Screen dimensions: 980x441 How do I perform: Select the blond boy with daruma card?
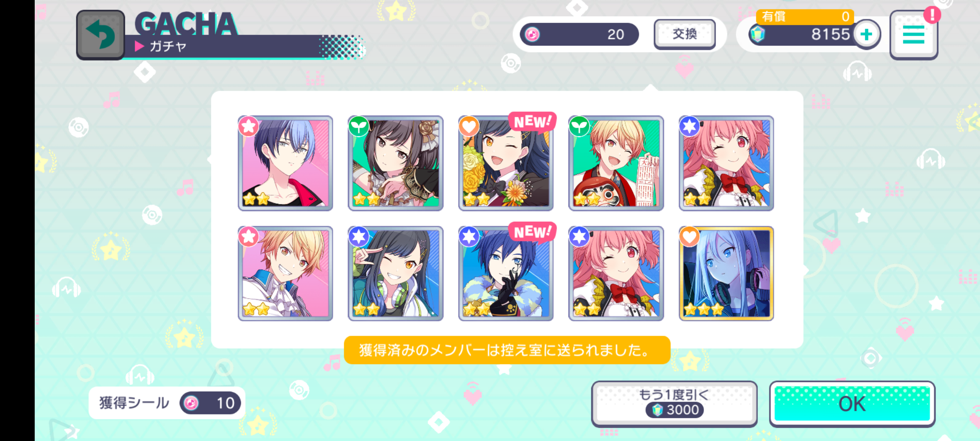pos(616,163)
